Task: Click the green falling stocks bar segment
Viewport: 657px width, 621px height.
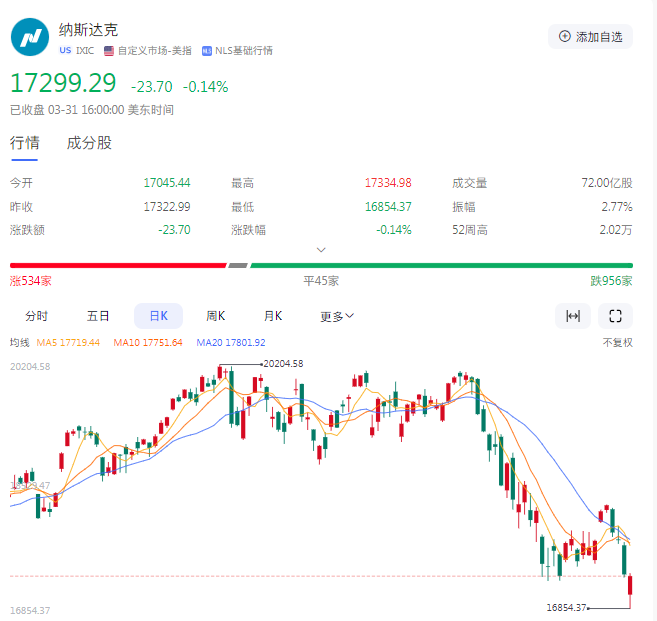Action: pos(442,265)
